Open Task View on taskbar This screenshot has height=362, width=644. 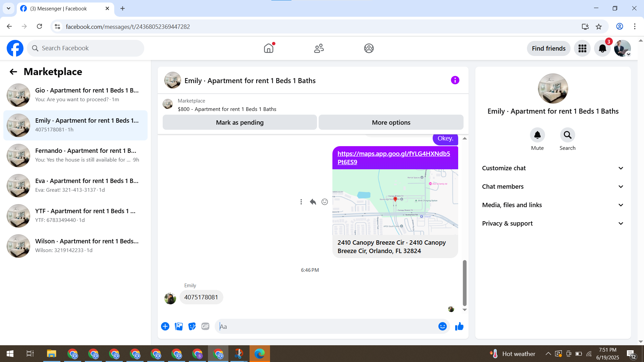pos(30,354)
